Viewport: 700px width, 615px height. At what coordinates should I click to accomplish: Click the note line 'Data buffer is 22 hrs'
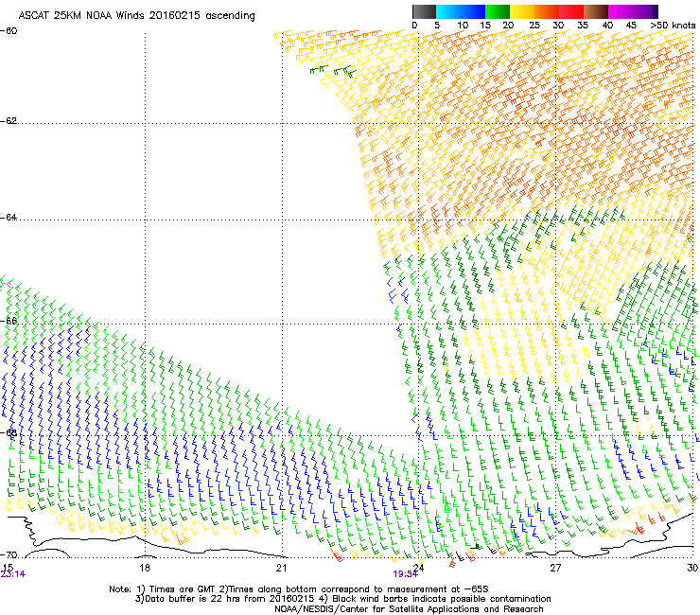(x=342, y=599)
